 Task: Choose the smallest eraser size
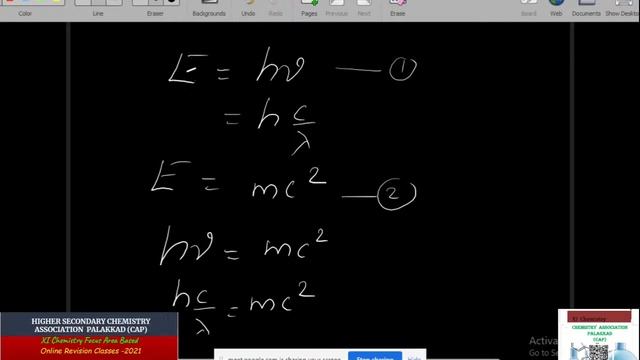[x=140, y=2]
